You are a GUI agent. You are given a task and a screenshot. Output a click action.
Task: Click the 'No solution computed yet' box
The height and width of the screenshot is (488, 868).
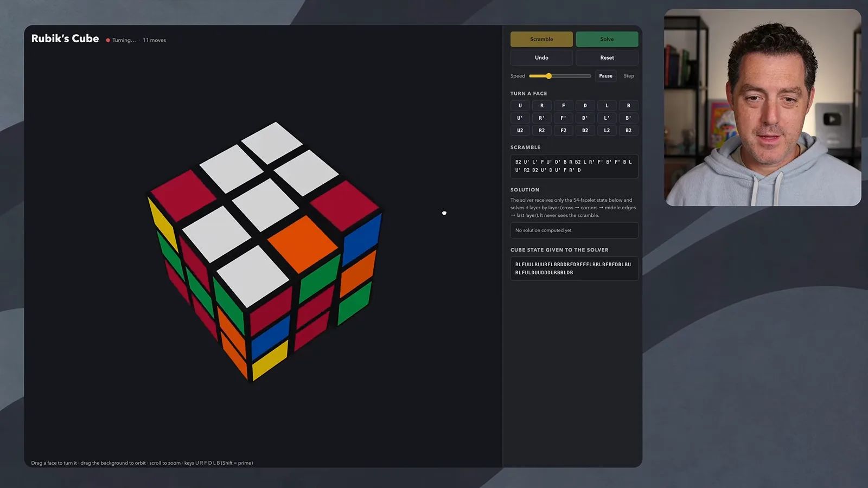click(x=574, y=230)
